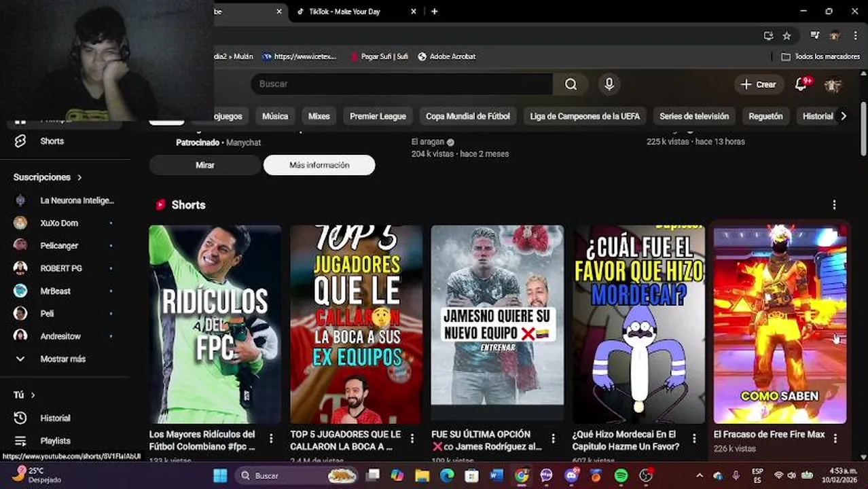Open options for TOP 5 JUGADORES short
The width and height of the screenshot is (868, 489).
(412, 439)
